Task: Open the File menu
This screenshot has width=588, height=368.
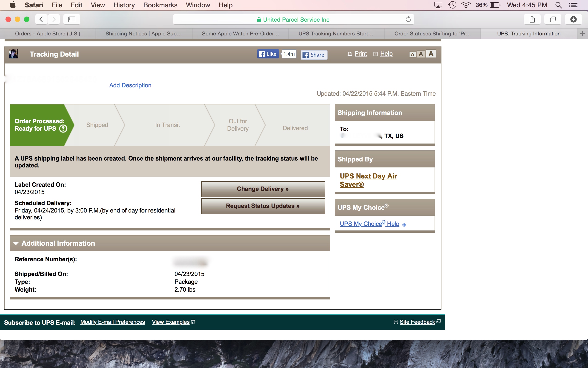Action: pyautogui.click(x=57, y=5)
